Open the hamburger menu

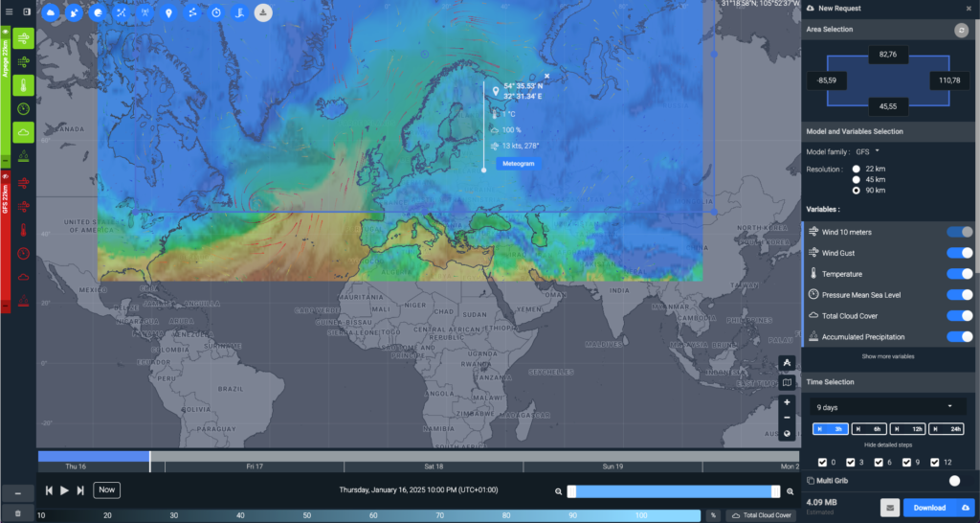[x=9, y=11]
